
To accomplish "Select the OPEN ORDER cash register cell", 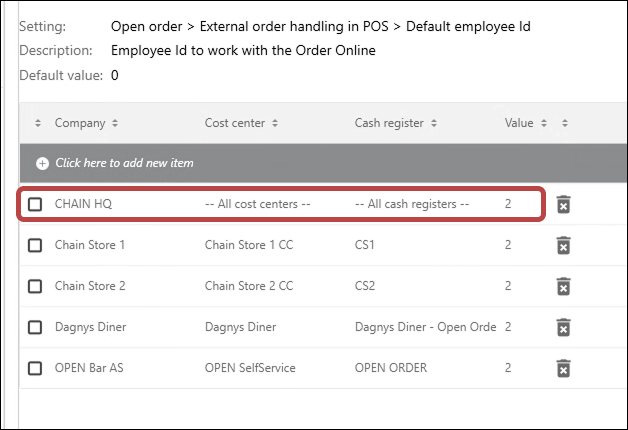I will pyautogui.click(x=391, y=368).
